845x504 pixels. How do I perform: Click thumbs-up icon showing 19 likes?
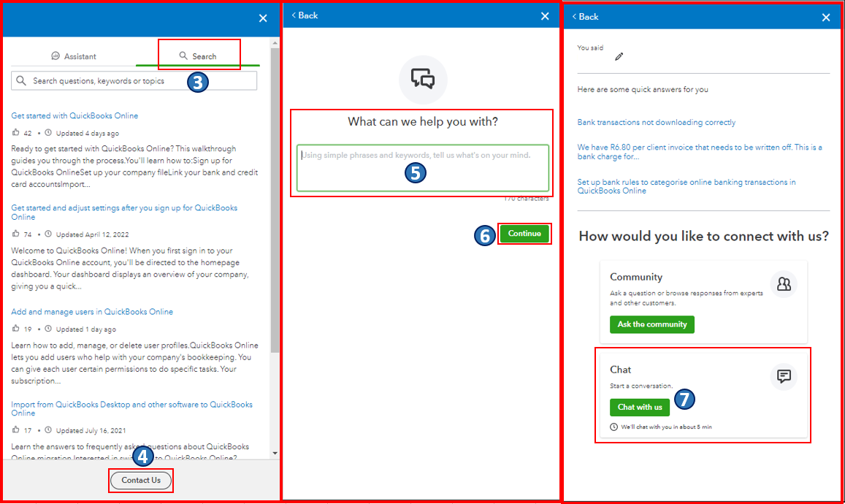click(15, 329)
